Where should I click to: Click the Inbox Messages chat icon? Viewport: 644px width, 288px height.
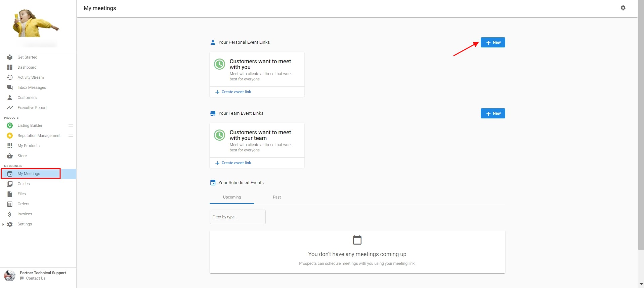point(10,87)
